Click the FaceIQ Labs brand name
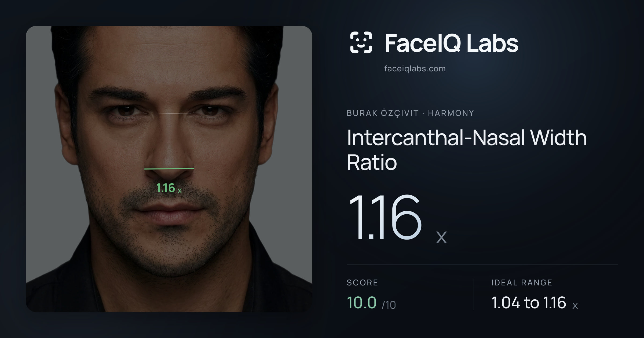This screenshot has width=644, height=338. click(x=451, y=43)
